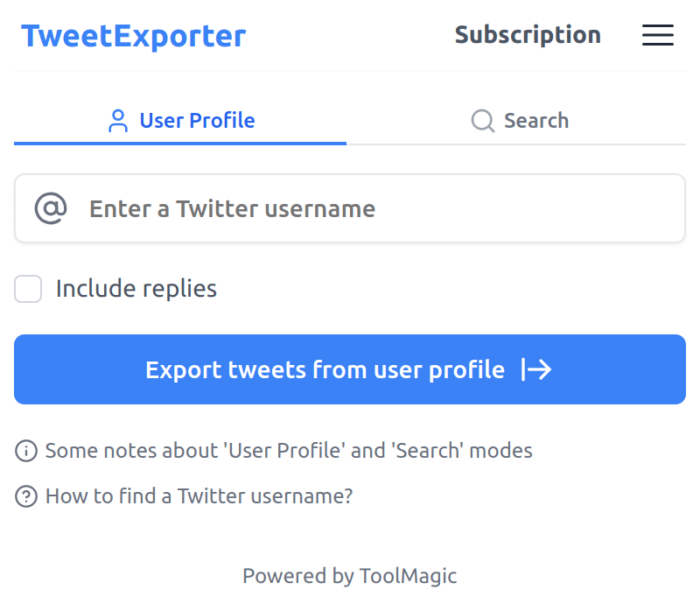Expand 'How to find a Twitter username?'
The width and height of the screenshot is (700, 604).
199,496
